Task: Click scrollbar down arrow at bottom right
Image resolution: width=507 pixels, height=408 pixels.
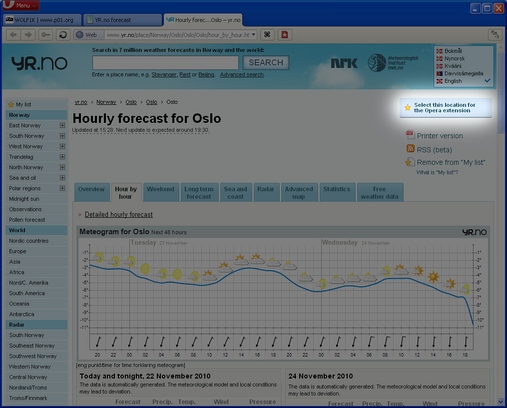Action: [x=501, y=402]
